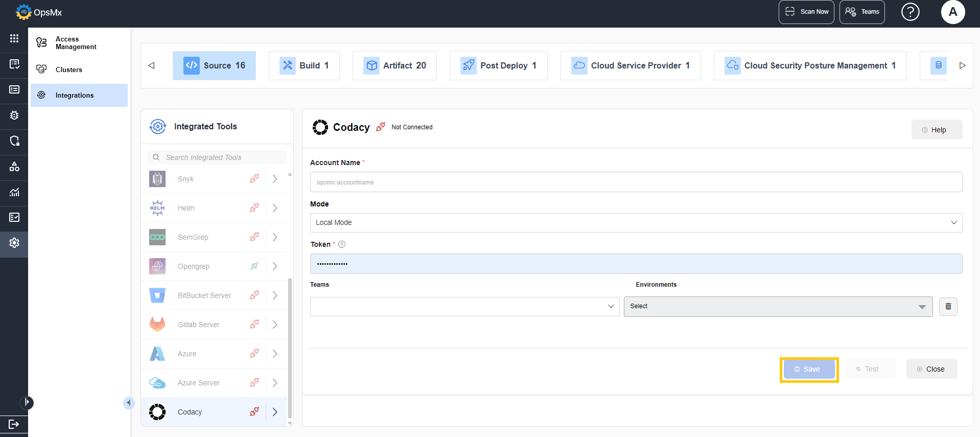
Task: Open the settings gear in left sidebar
Action: pyautogui.click(x=14, y=243)
